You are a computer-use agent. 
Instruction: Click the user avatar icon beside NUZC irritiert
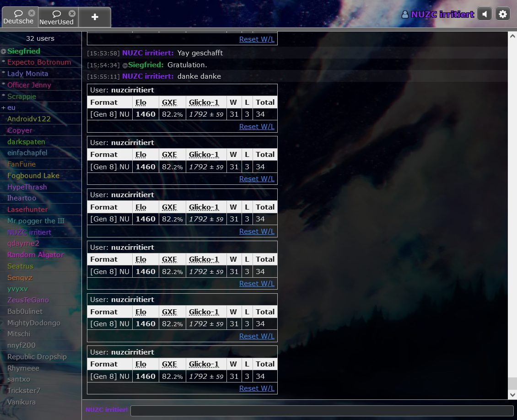point(405,15)
